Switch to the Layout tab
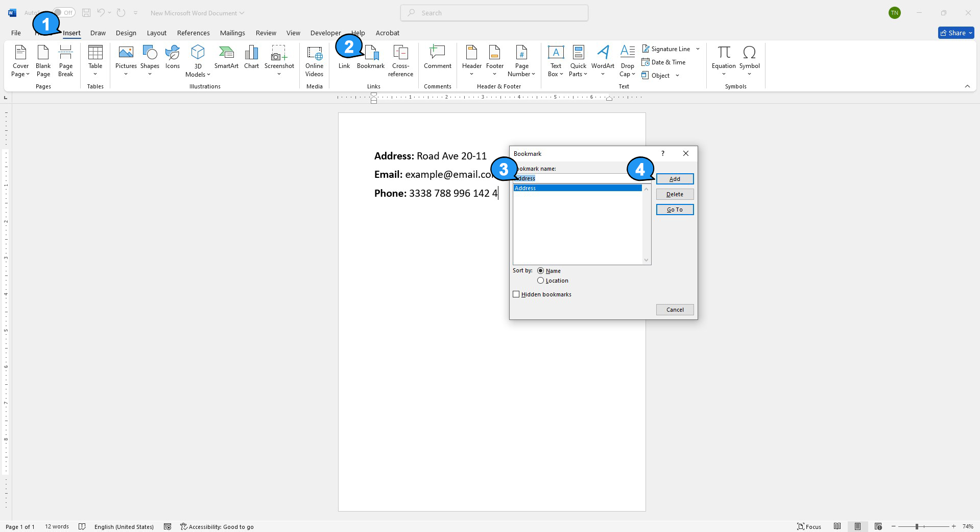Image resolution: width=980 pixels, height=532 pixels. [157, 33]
